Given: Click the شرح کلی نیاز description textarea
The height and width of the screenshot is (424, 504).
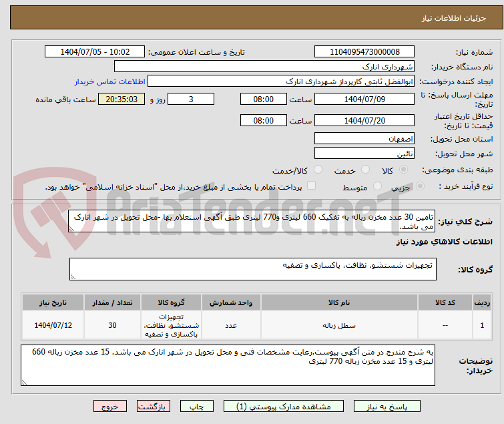Looking at the screenshot, I should 252,221.
